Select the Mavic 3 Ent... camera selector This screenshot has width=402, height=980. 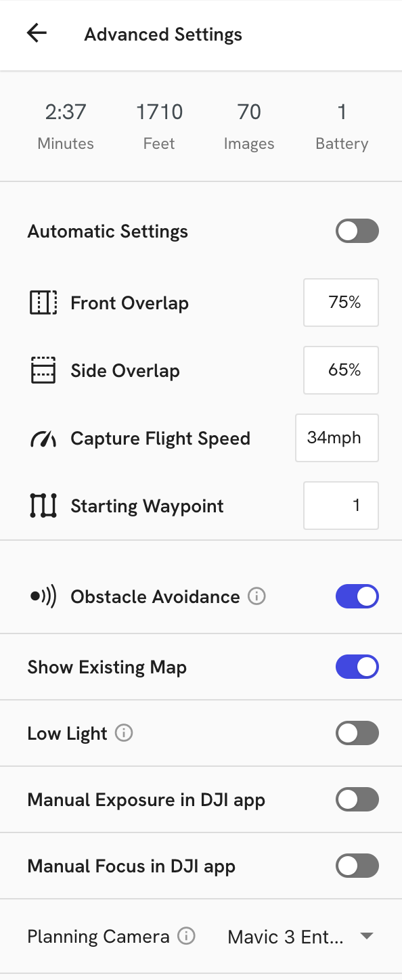coord(300,937)
